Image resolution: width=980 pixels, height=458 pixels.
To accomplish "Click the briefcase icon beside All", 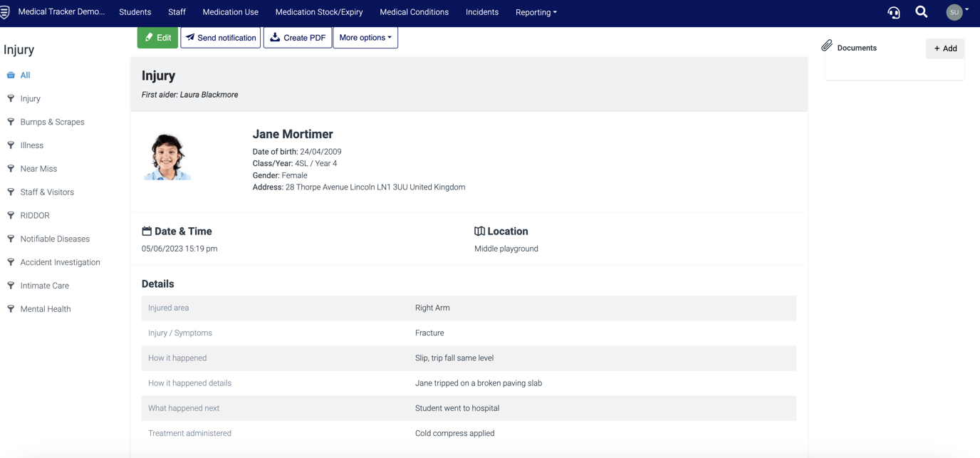I will click(10, 75).
